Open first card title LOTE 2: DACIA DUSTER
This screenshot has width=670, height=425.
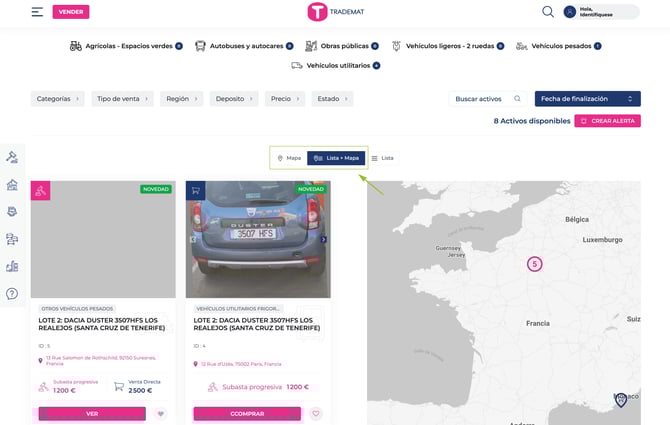click(x=102, y=324)
